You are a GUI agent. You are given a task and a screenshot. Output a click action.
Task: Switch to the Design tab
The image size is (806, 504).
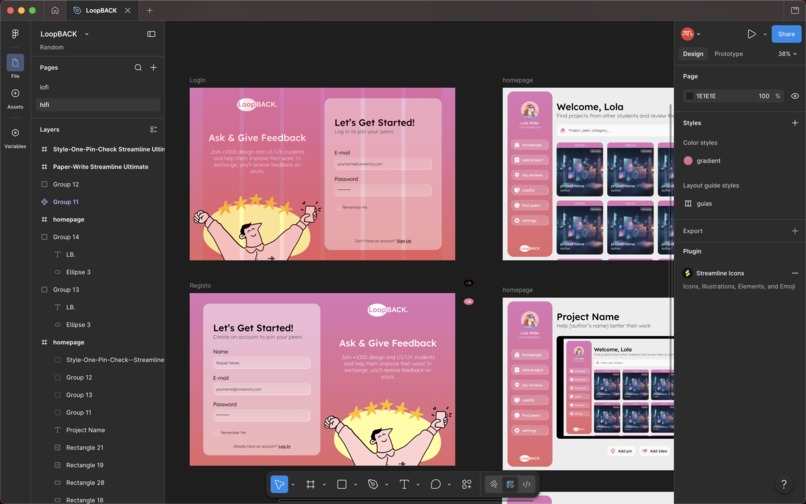tap(692, 53)
